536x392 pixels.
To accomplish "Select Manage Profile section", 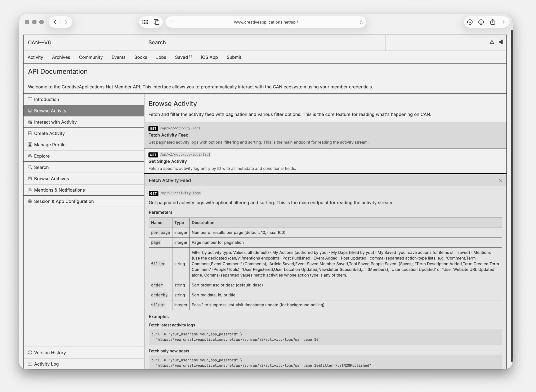I will click(84, 144).
